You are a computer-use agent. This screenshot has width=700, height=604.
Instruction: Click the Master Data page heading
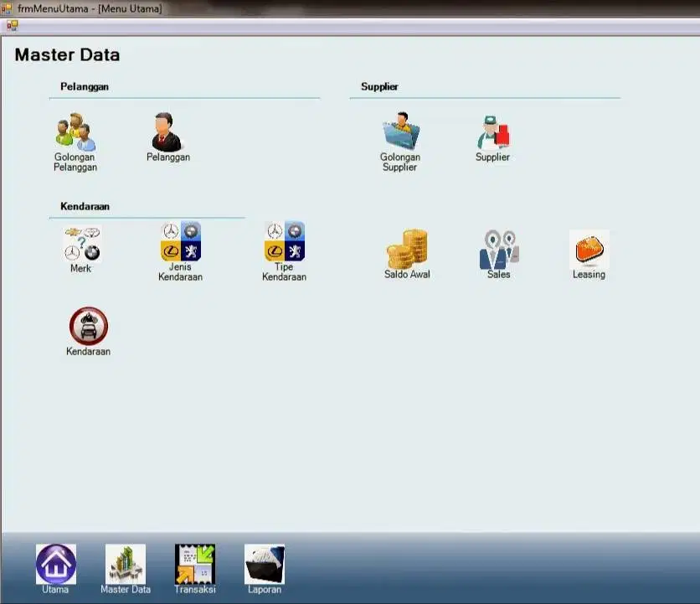pyautogui.click(x=67, y=55)
